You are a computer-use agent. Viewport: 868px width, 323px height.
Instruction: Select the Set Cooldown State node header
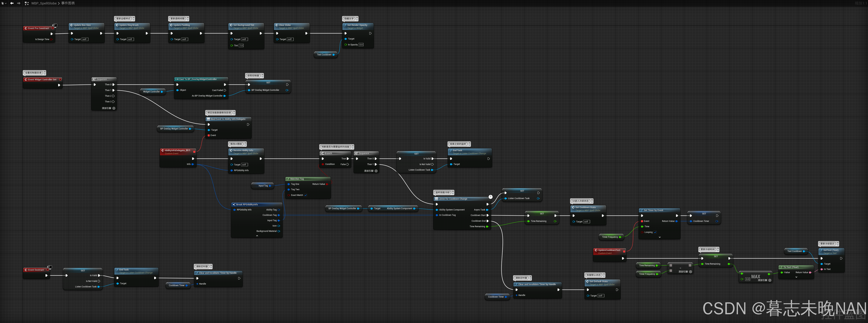point(588,209)
